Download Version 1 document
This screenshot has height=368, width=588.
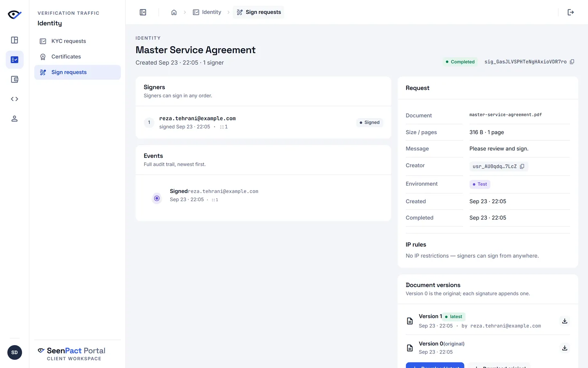click(x=565, y=321)
